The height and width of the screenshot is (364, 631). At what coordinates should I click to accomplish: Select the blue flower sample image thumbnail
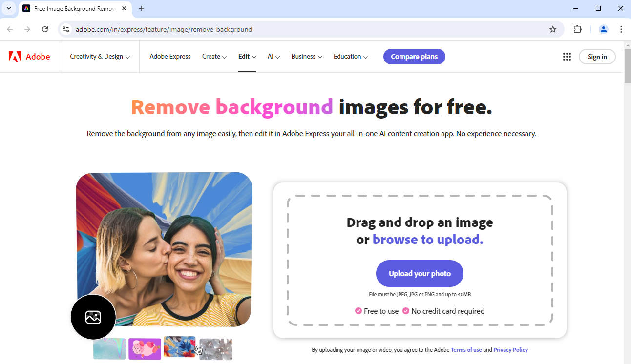pos(180,348)
